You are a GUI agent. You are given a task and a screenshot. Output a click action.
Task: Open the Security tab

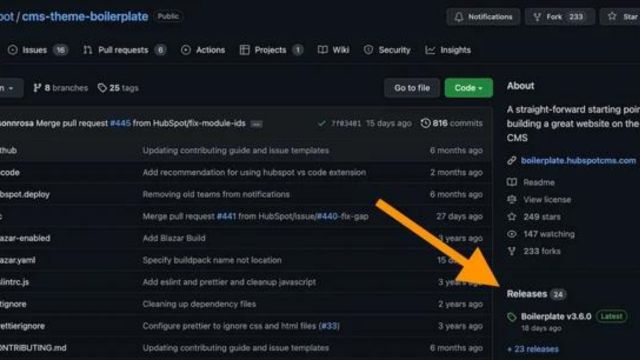tap(387, 50)
